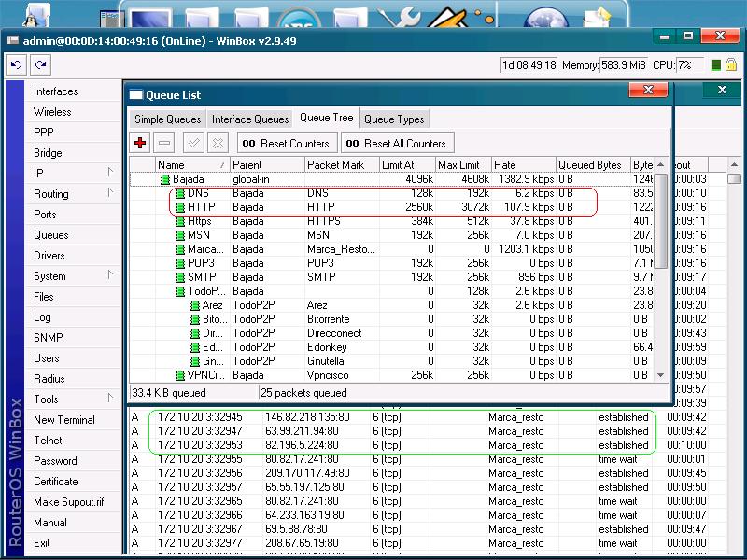Enable queue with the checkmark button
747x560 pixels.
coord(193,143)
